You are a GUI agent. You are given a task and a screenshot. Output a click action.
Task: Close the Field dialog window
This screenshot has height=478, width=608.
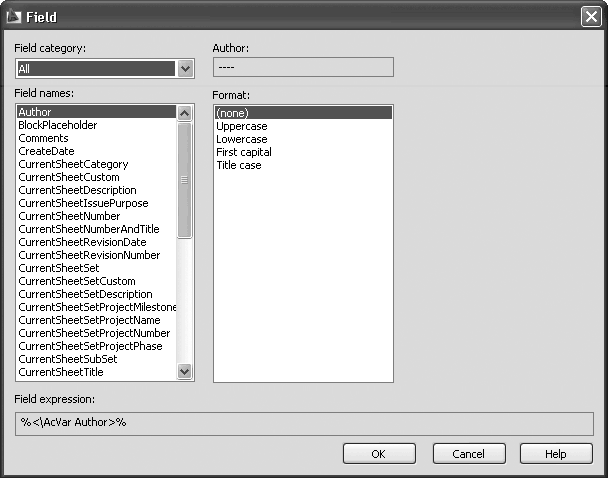(590, 17)
